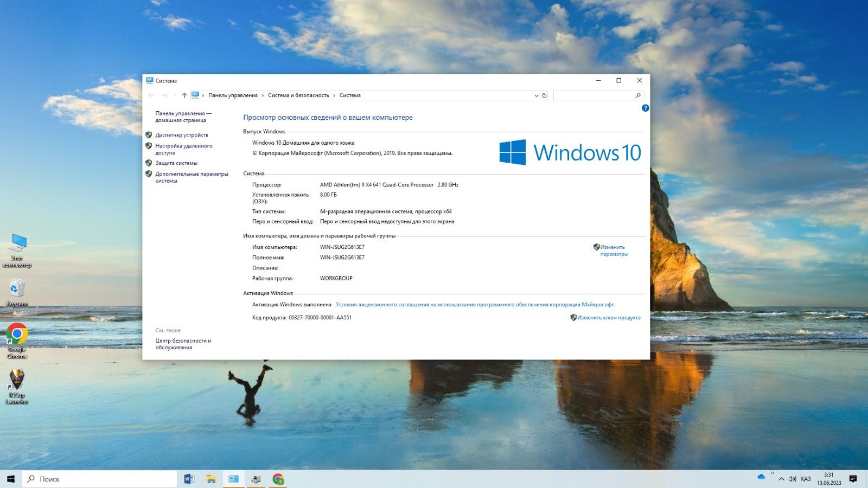The height and width of the screenshot is (488, 868).
Task: Select System and Security breadcrumb
Action: (298, 95)
